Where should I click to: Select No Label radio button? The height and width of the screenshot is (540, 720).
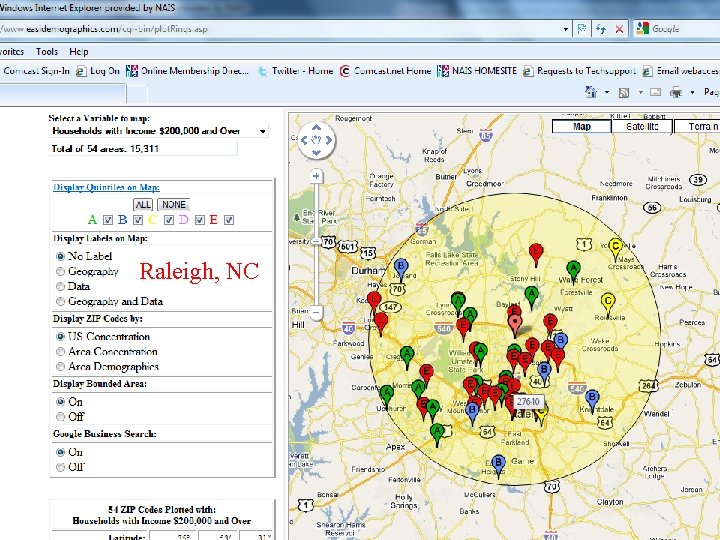click(x=60, y=256)
